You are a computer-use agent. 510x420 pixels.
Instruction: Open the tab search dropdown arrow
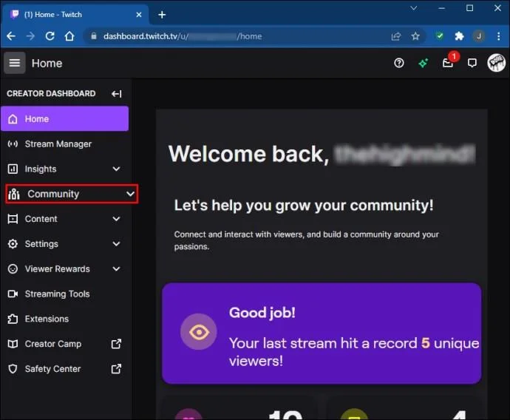pos(413,8)
